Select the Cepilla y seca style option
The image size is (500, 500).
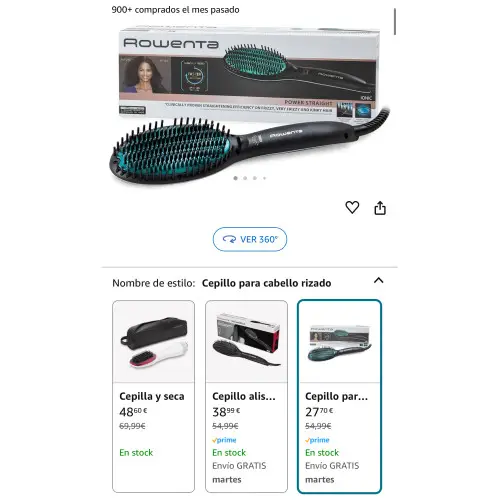[x=154, y=396]
